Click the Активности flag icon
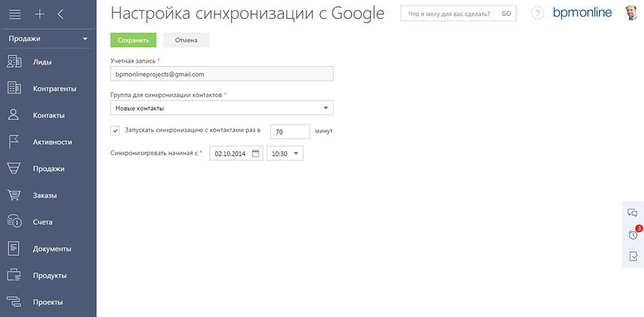644x317 pixels. [14, 142]
